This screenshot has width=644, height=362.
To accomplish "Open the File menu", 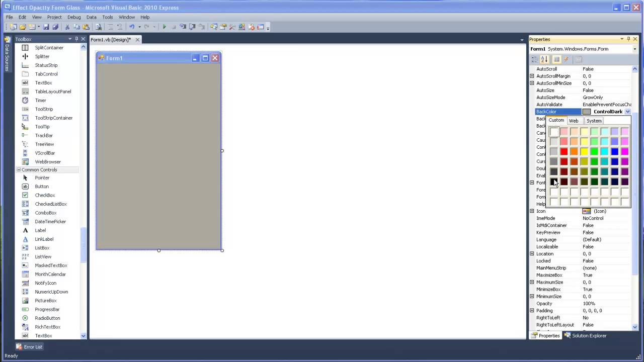I will click(x=10, y=17).
